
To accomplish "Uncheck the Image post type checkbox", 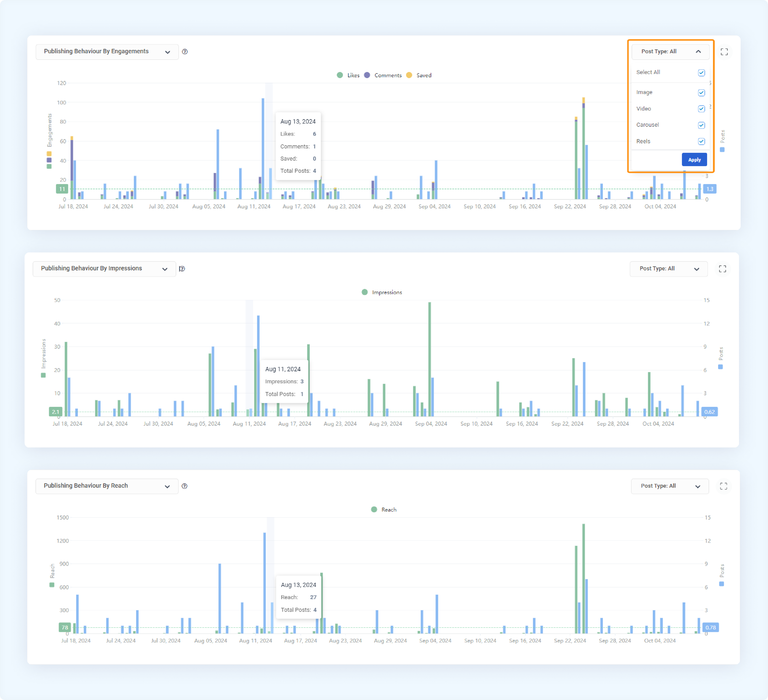I will 701,93.
